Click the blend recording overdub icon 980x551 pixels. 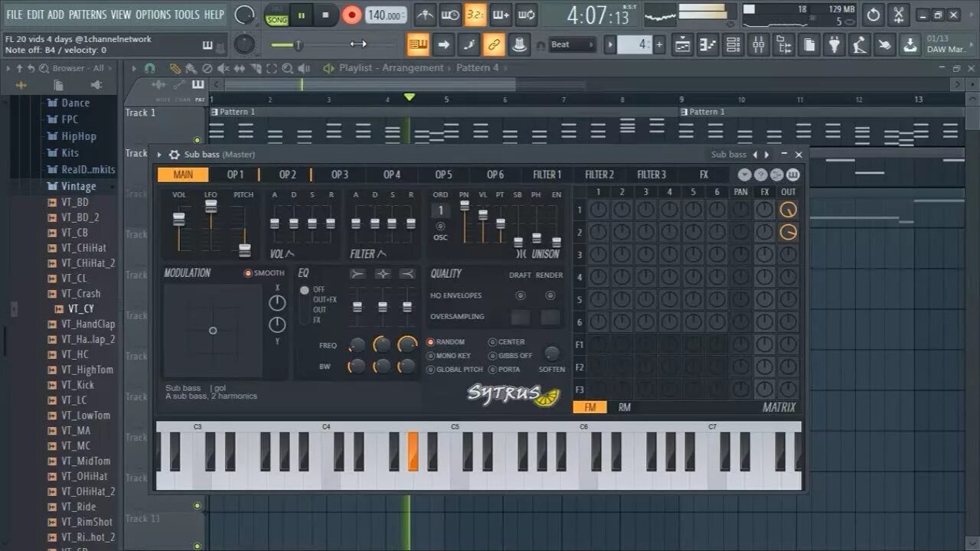tap(501, 15)
